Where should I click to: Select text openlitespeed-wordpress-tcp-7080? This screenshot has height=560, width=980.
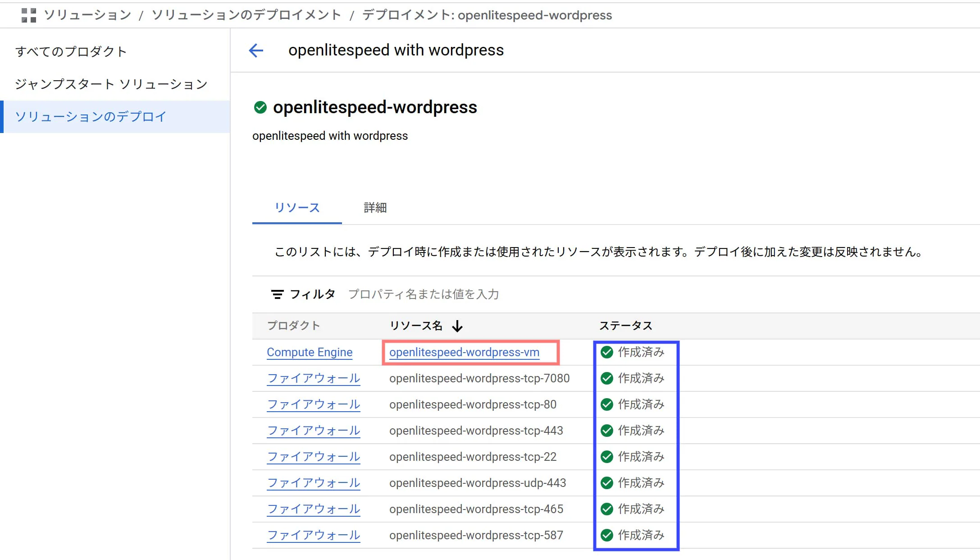coord(479,378)
